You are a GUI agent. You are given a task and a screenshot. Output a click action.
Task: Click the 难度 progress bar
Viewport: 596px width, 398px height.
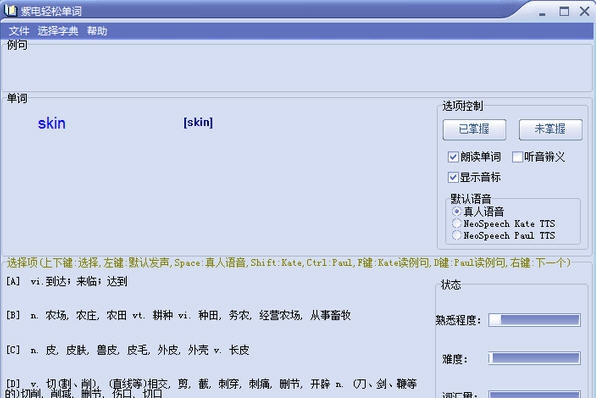pos(534,358)
